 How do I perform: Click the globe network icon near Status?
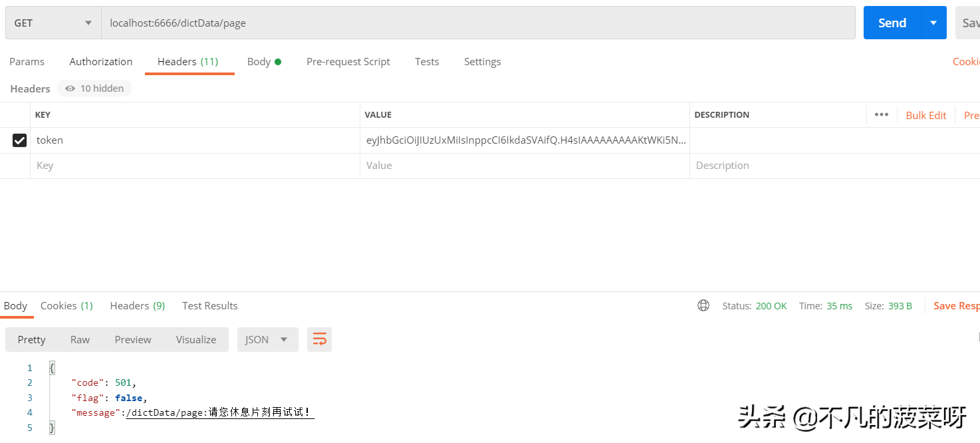703,306
